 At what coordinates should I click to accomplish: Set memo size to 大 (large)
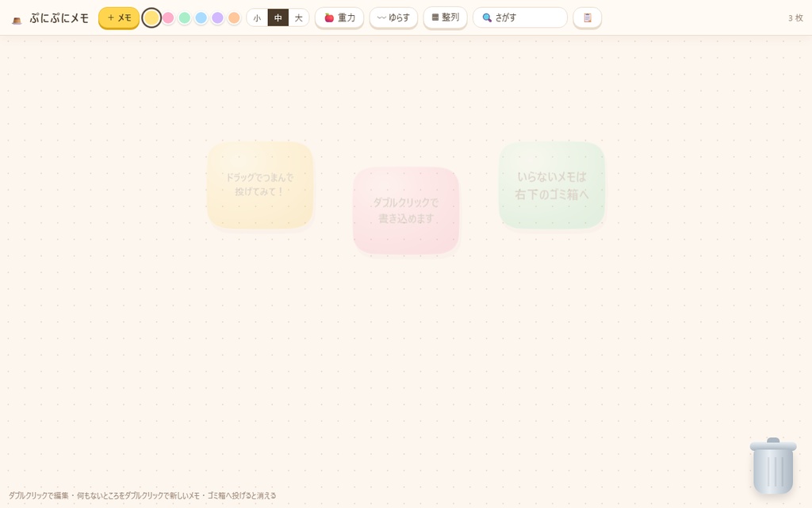click(298, 18)
